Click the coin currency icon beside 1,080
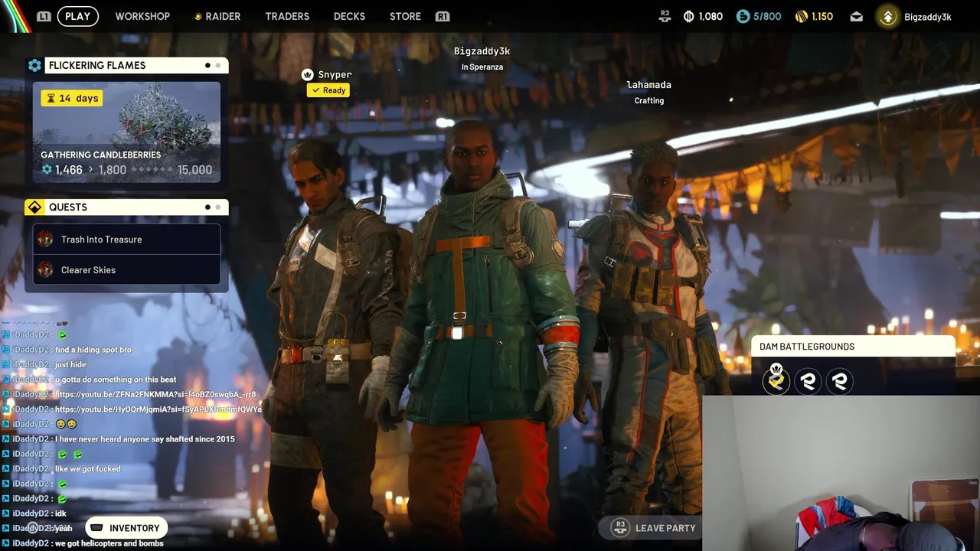The height and width of the screenshot is (551, 980). tap(688, 16)
